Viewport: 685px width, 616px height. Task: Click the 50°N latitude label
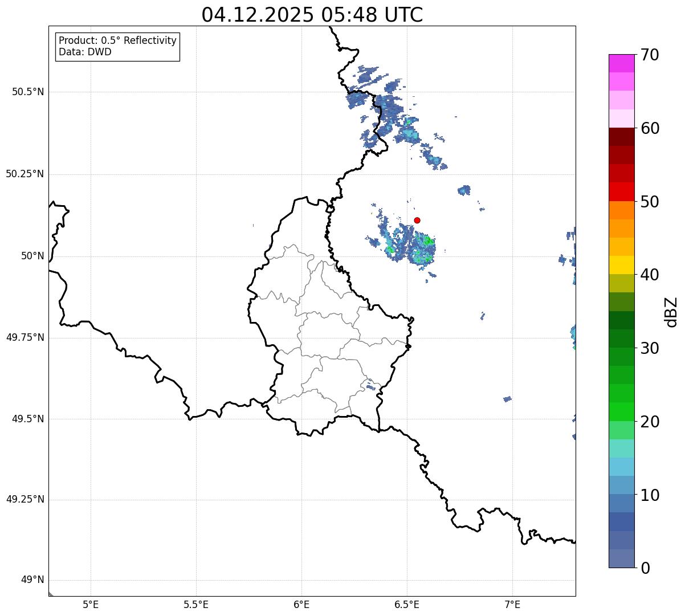pyautogui.click(x=32, y=256)
